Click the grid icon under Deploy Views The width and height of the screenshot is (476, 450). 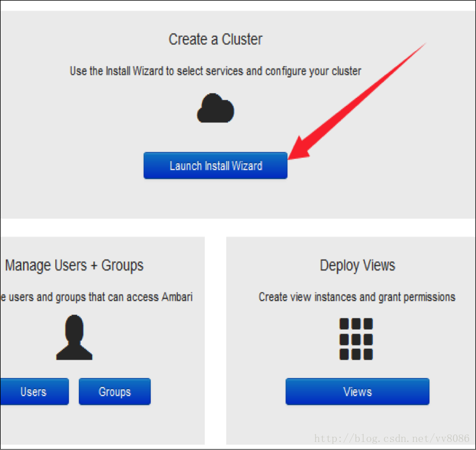[356, 339]
